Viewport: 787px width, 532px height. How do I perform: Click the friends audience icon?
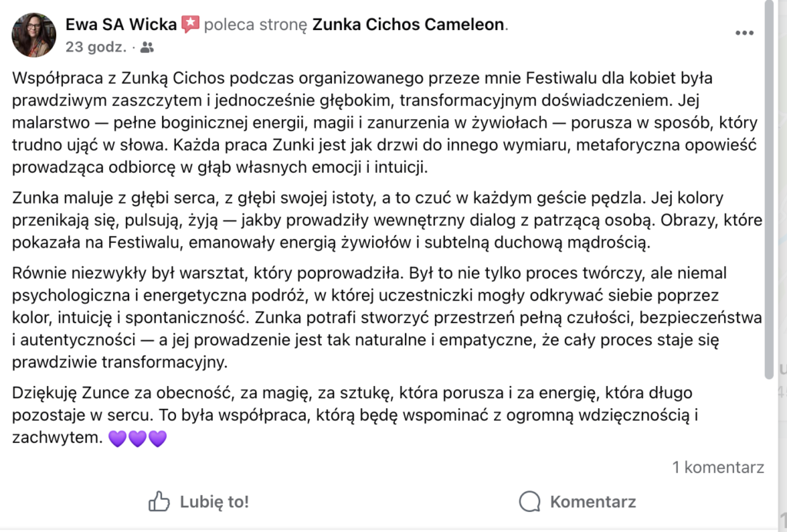pyautogui.click(x=147, y=48)
